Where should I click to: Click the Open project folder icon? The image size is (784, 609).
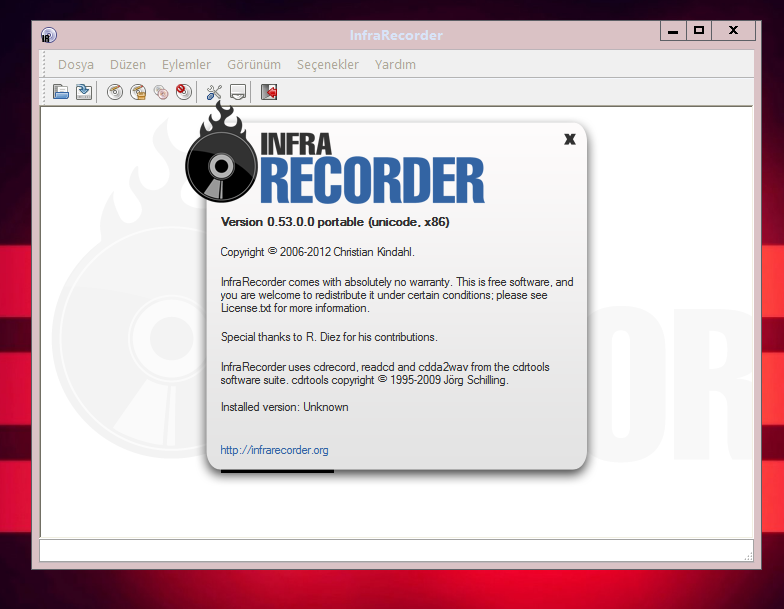(x=61, y=92)
